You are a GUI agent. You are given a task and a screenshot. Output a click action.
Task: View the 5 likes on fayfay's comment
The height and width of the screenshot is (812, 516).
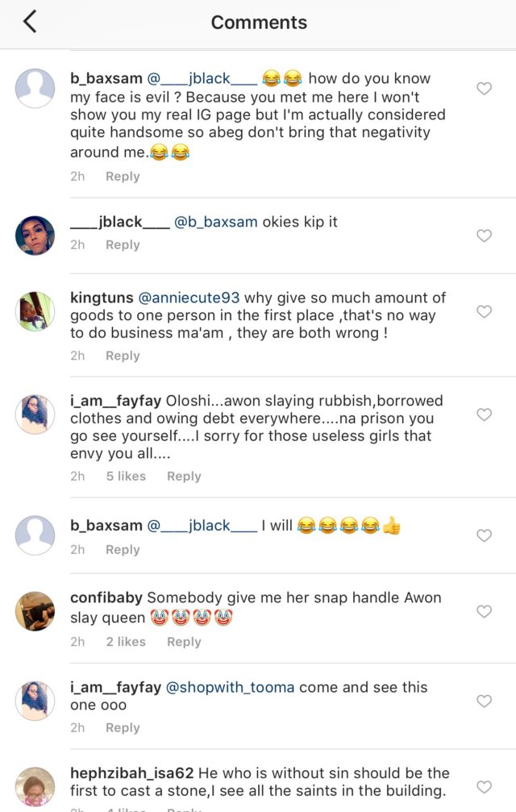tap(126, 477)
